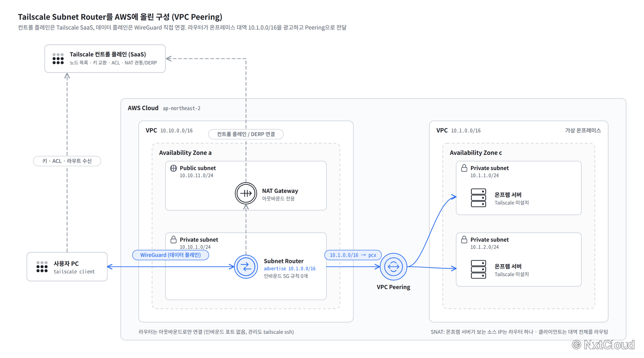Click the '인바운드 SG 규칙 0개' text
Image resolution: width=644 pixels, height=358 pixels.
tap(286, 276)
